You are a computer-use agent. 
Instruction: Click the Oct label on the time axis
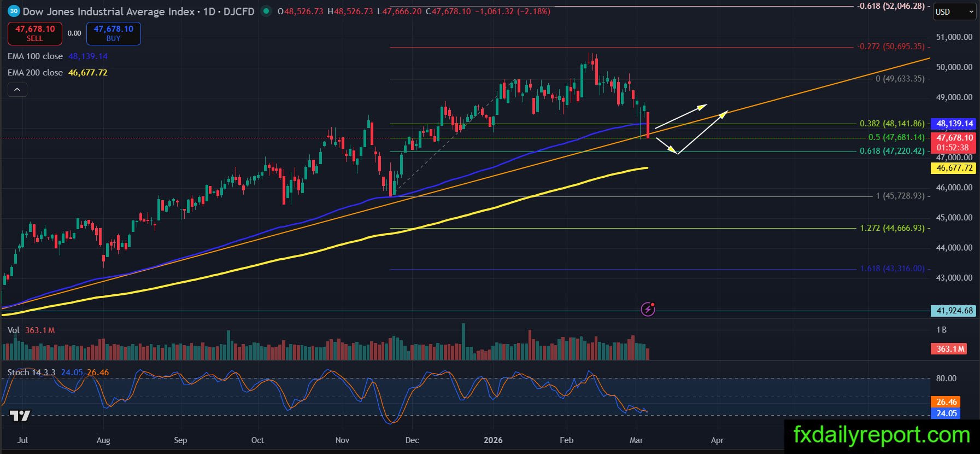tap(257, 440)
